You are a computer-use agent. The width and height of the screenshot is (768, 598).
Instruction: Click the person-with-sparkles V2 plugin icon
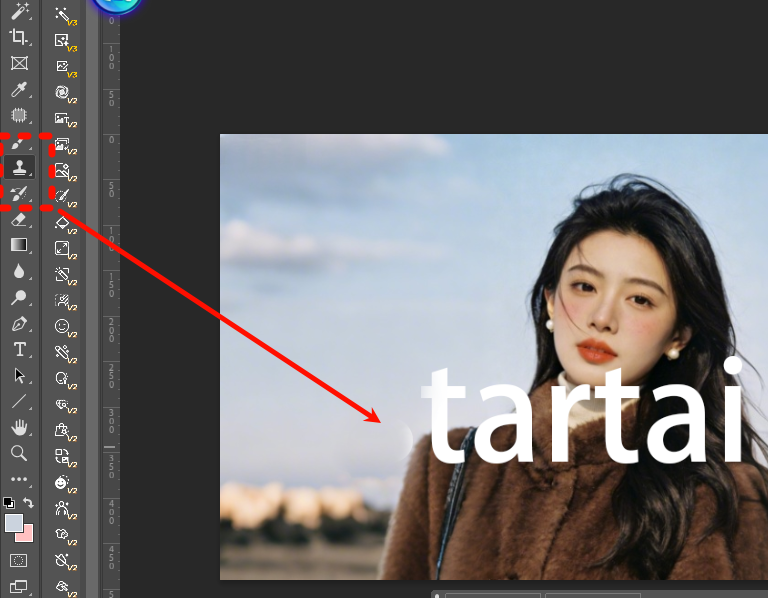pyautogui.click(x=64, y=509)
